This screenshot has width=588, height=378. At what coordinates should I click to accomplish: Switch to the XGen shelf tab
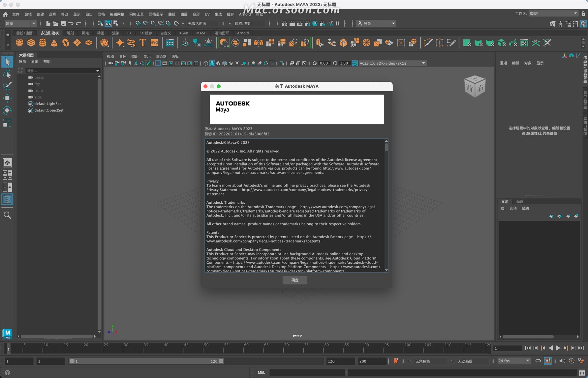pyautogui.click(x=183, y=33)
